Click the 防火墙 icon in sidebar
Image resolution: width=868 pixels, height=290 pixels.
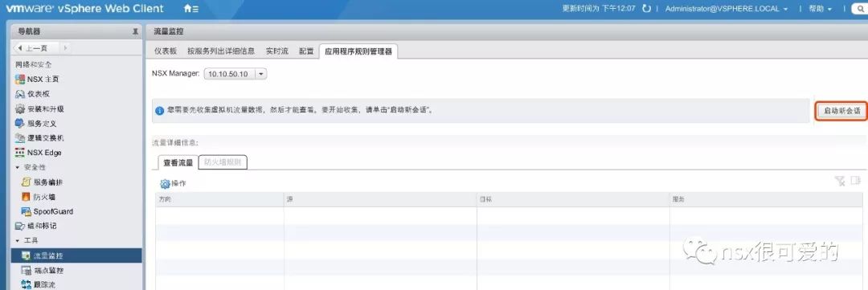26,197
